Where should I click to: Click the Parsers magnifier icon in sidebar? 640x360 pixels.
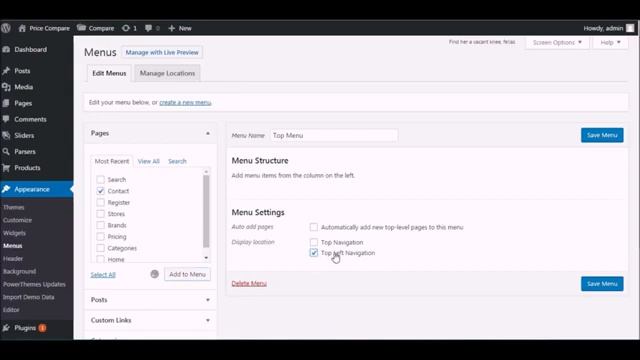pos(6,151)
